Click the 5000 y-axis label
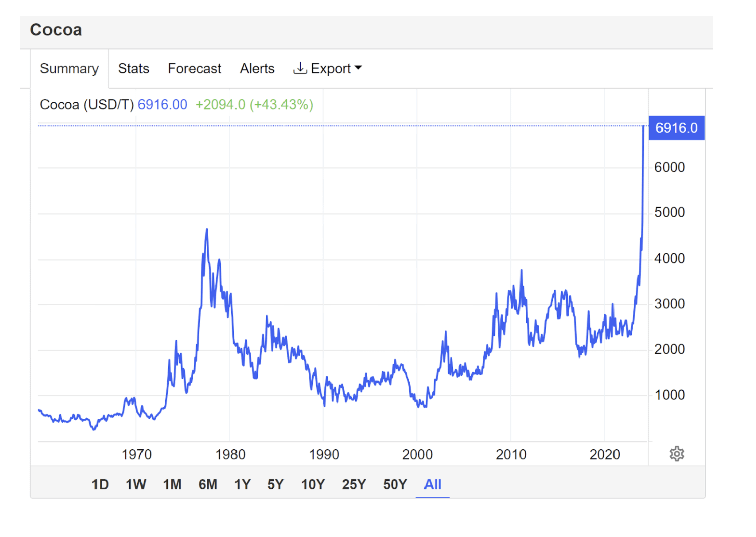 [x=670, y=212]
